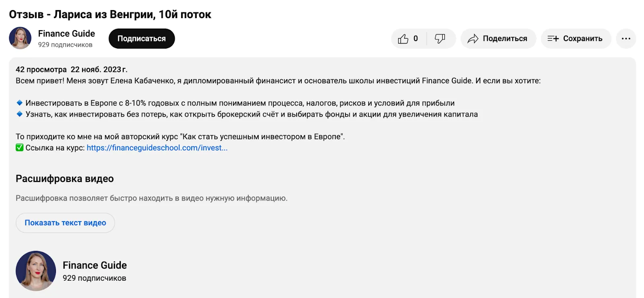This screenshot has height=298, width=644.
Task: Open large Finance Guide avatar below the description
Action: 36,271
